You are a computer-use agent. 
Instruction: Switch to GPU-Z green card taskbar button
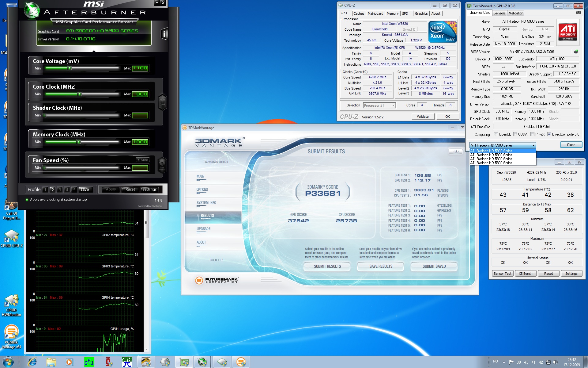click(184, 362)
